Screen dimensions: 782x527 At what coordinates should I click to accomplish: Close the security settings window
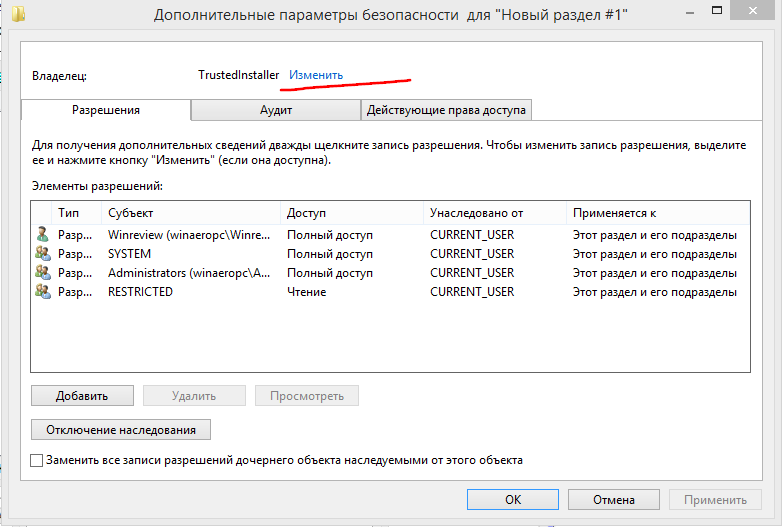pos(753,10)
